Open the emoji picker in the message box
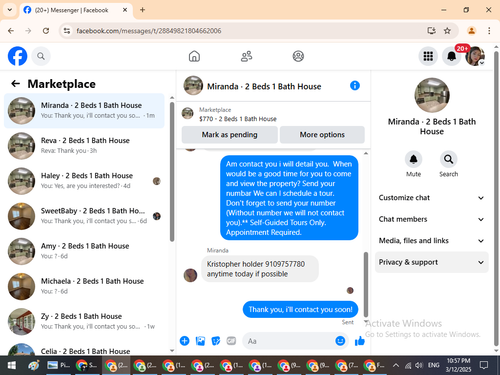Viewport: 500px width, 375px height. point(340,341)
